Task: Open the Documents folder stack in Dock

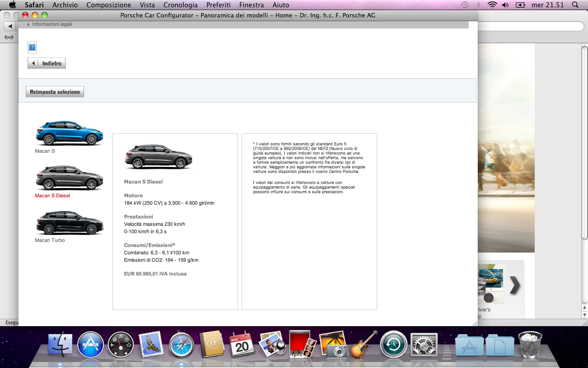Action: pos(500,345)
